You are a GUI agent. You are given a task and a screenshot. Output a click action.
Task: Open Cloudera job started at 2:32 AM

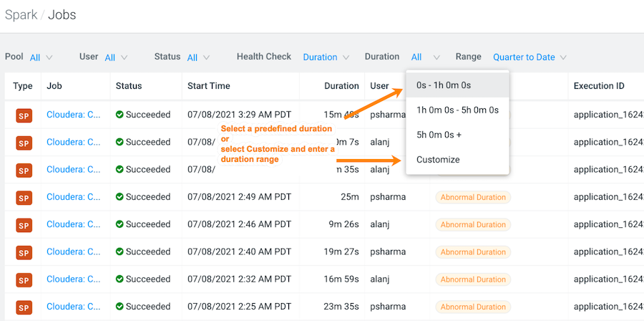(74, 279)
